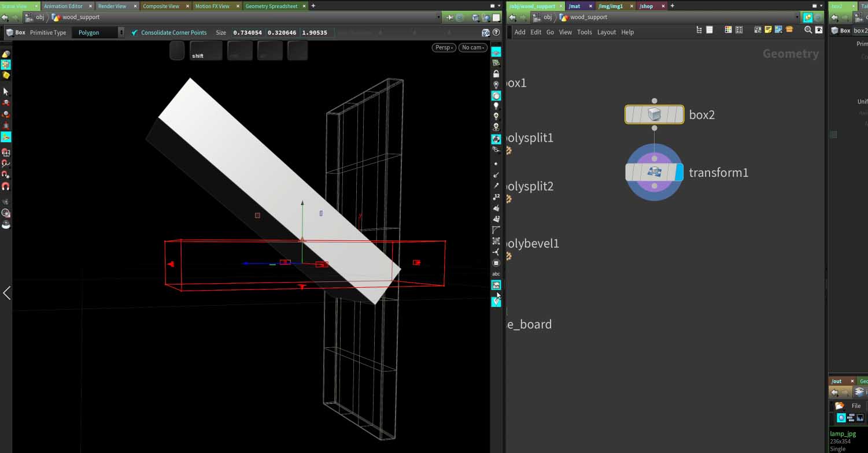Switch to the Geometry Spreadsheet tab
868x453 pixels.
[271, 6]
